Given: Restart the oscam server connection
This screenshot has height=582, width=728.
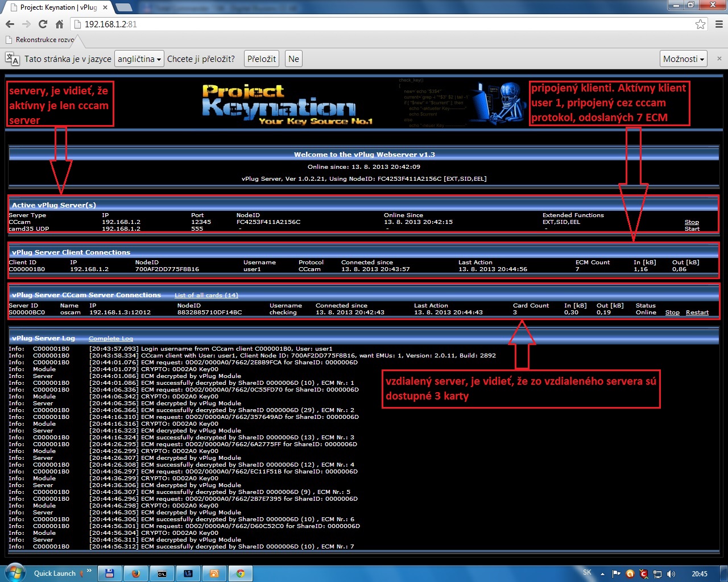Looking at the screenshot, I should click(697, 313).
